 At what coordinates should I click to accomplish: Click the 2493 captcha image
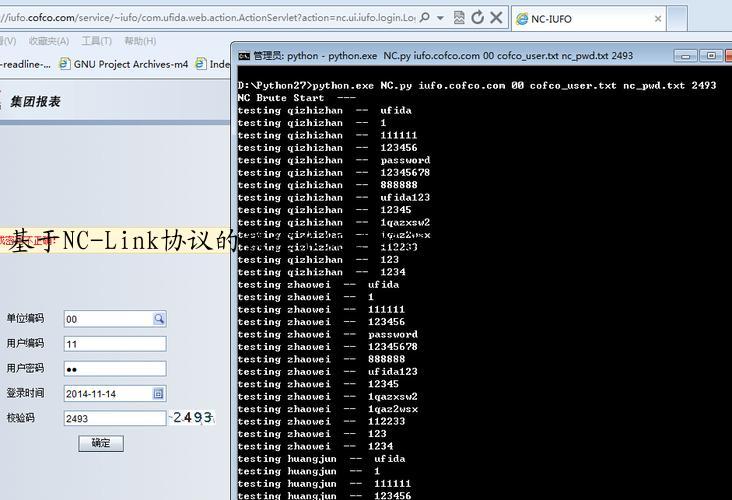[x=192, y=417]
